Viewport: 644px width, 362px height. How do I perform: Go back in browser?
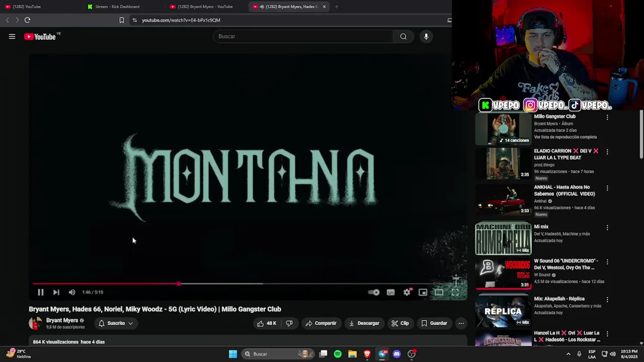pyautogui.click(x=7, y=20)
